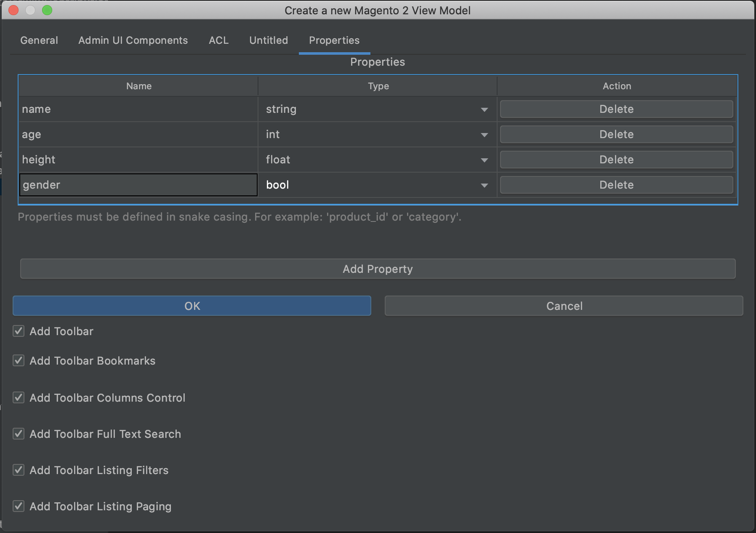Delete the gender property row
The width and height of the screenshot is (756, 533).
click(x=616, y=185)
